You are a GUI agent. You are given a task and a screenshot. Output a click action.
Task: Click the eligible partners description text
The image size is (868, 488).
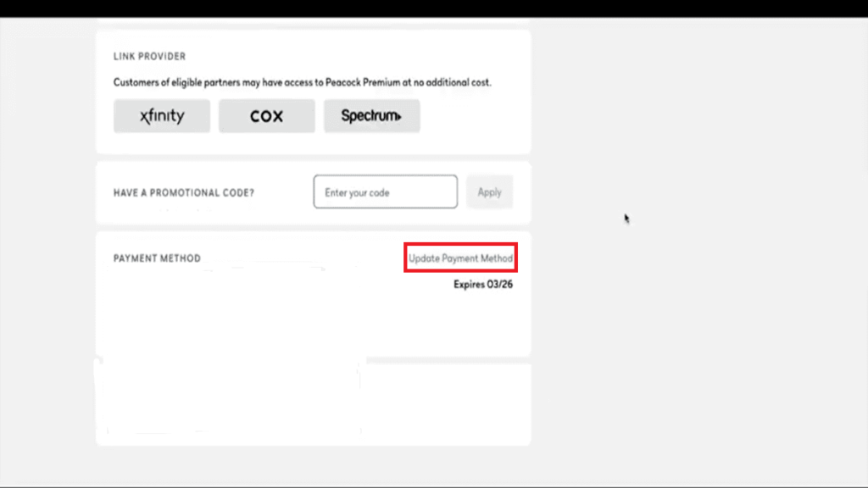[302, 82]
